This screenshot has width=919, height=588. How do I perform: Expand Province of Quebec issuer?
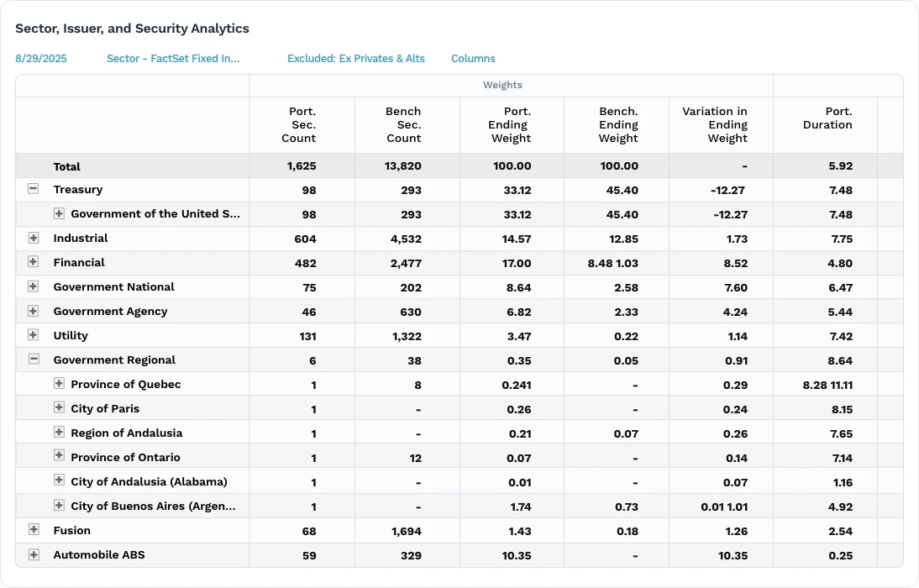pos(59,383)
